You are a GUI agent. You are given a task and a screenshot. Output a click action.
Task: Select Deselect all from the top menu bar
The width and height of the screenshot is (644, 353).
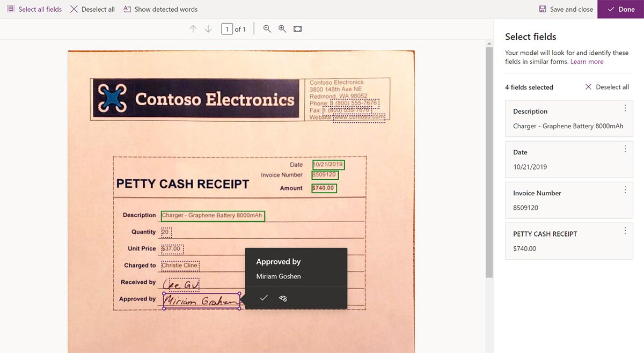pos(92,9)
